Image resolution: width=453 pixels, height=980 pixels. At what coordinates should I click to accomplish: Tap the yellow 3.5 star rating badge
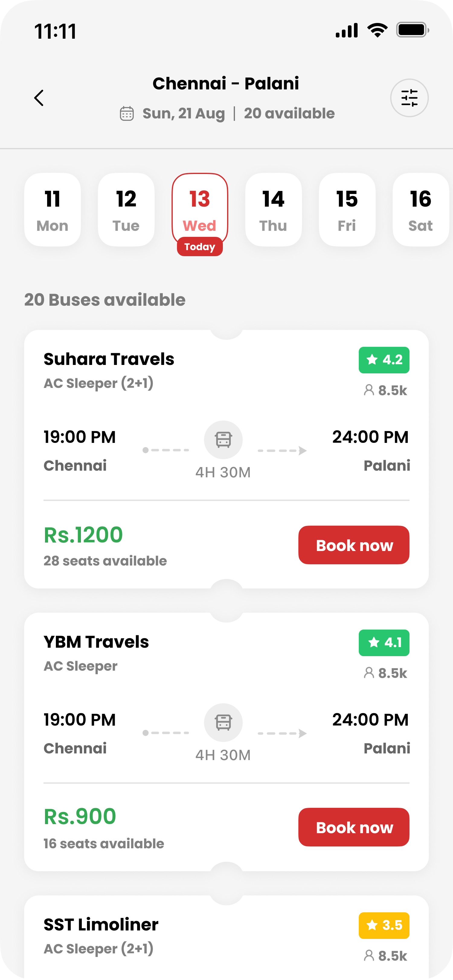[x=384, y=925]
